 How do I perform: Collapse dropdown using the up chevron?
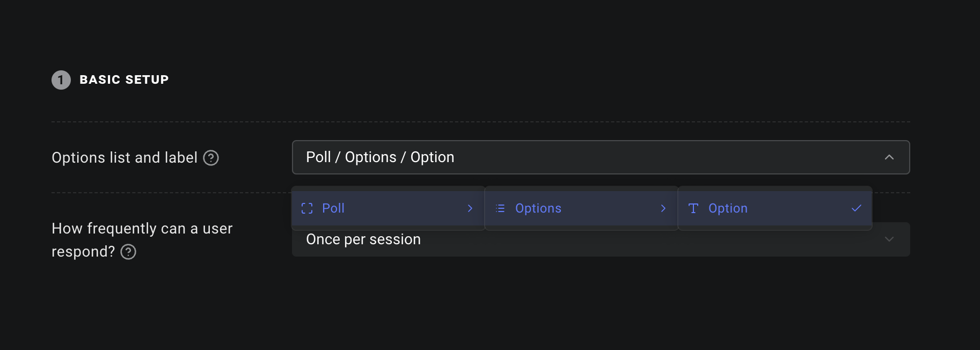tap(889, 157)
